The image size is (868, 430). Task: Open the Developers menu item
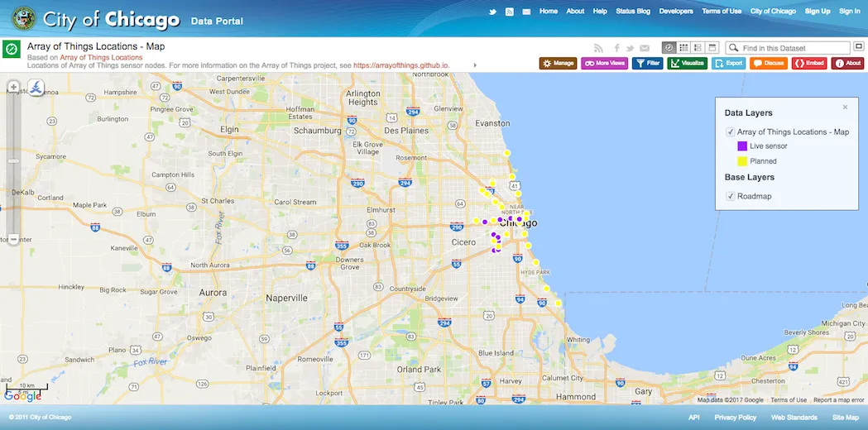point(676,12)
